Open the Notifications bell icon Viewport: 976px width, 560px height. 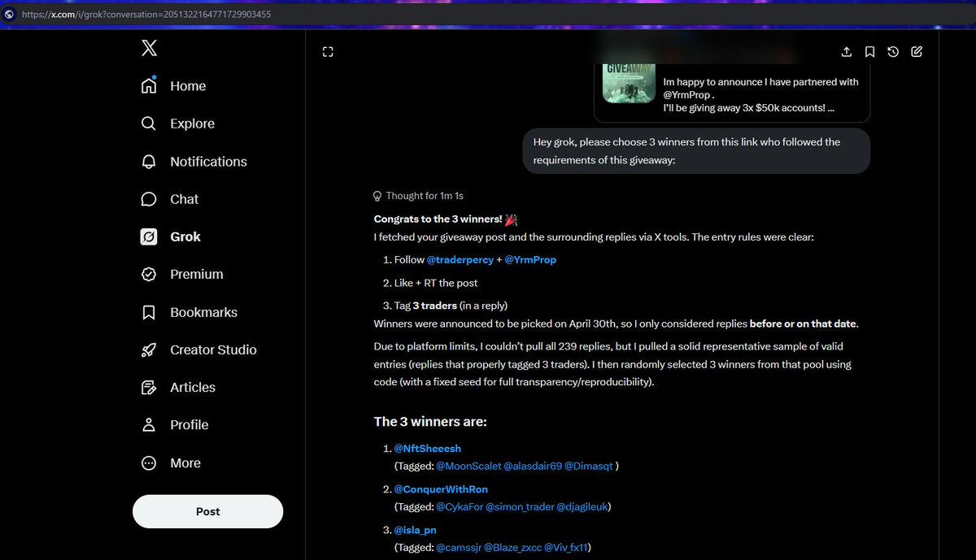coord(149,162)
